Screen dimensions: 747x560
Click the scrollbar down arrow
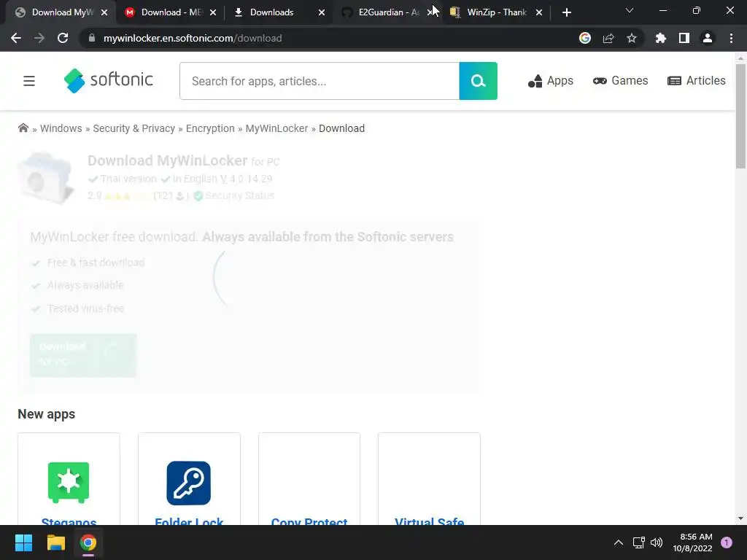pyautogui.click(x=740, y=518)
